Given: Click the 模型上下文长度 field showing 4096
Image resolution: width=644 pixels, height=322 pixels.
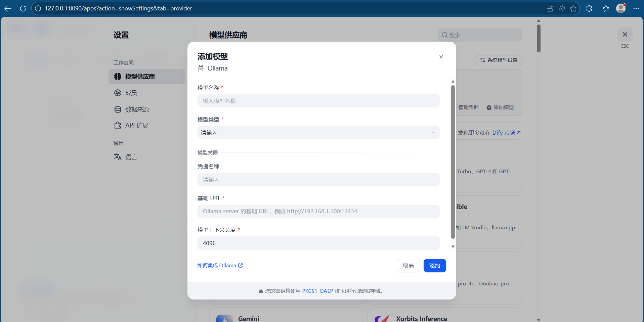Looking at the screenshot, I should [318, 243].
